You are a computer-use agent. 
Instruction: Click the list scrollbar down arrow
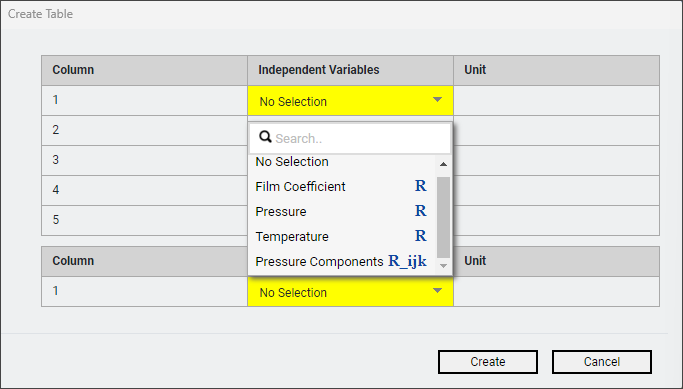pos(443,266)
